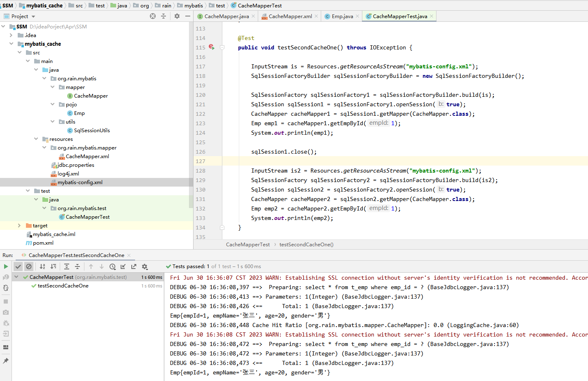Switch to the Emp.java tab

343,16
